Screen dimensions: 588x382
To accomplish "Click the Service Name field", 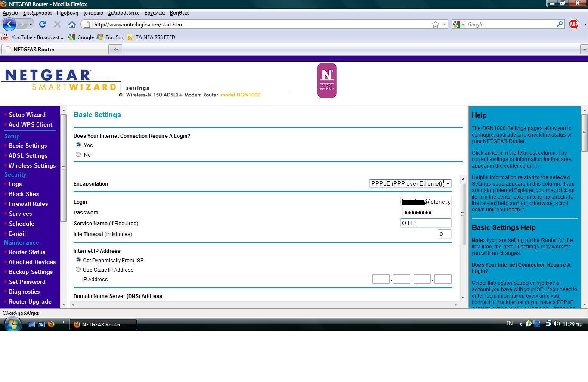I will click(x=426, y=223).
